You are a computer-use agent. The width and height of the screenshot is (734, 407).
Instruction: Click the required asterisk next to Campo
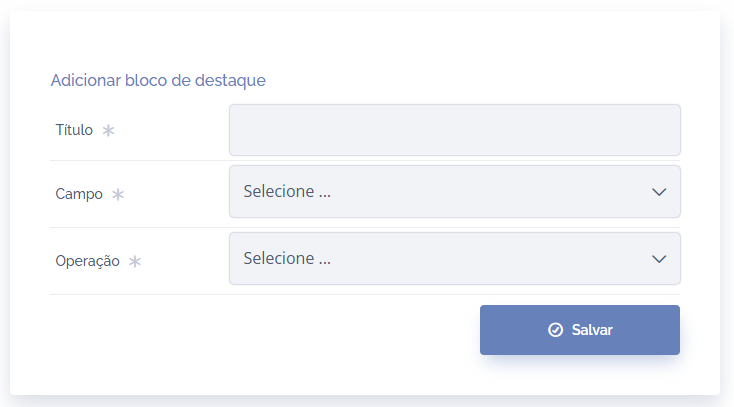pos(118,194)
